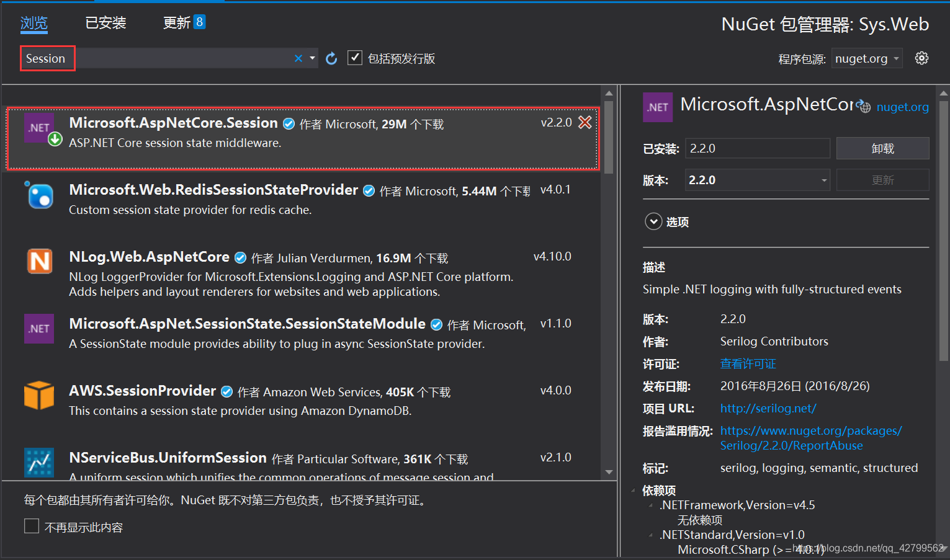This screenshot has height=560, width=950.
Task: Click the v4.10.0 version of NLog.Web.AspNetCore
Action: [x=552, y=256]
